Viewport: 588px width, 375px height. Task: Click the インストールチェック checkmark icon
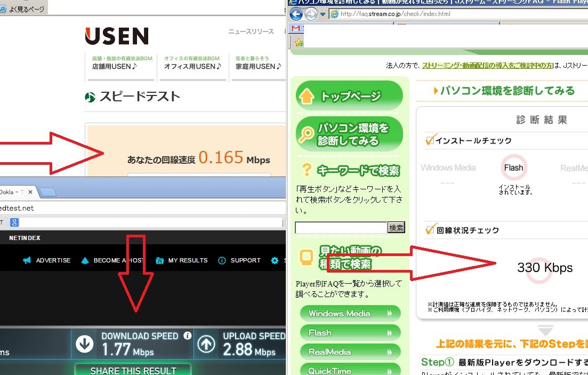(x=430, y=140)
